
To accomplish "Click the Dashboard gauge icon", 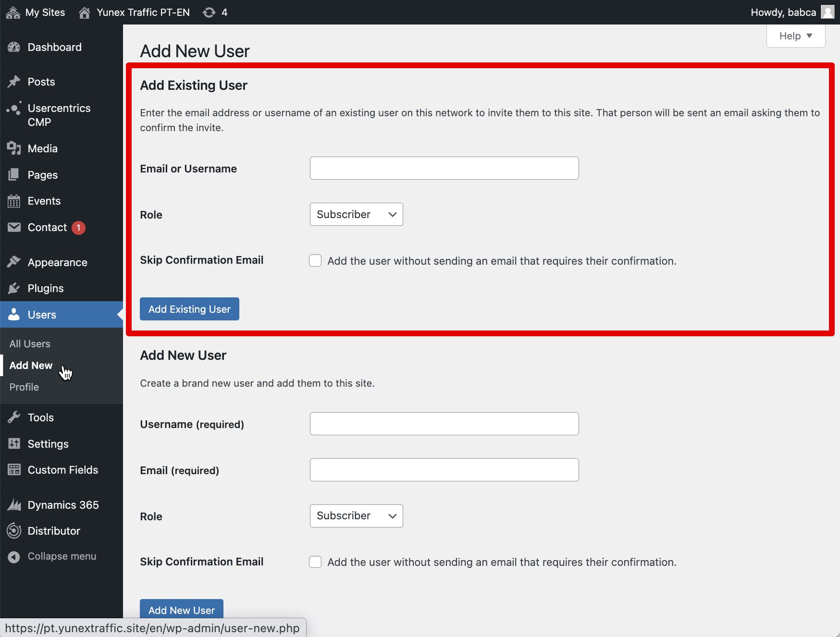I will coord(14,47).
